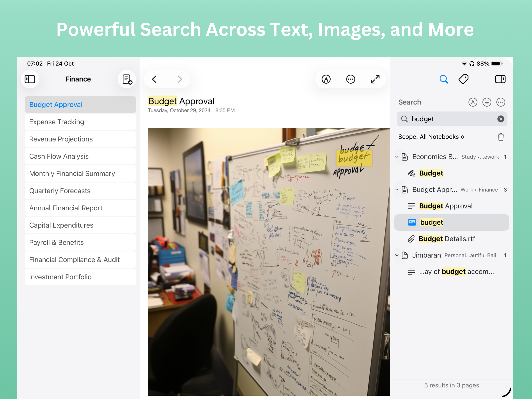Toggle case-sensitive search option
The height and width of the screenshot is (399, 532).
473,102
